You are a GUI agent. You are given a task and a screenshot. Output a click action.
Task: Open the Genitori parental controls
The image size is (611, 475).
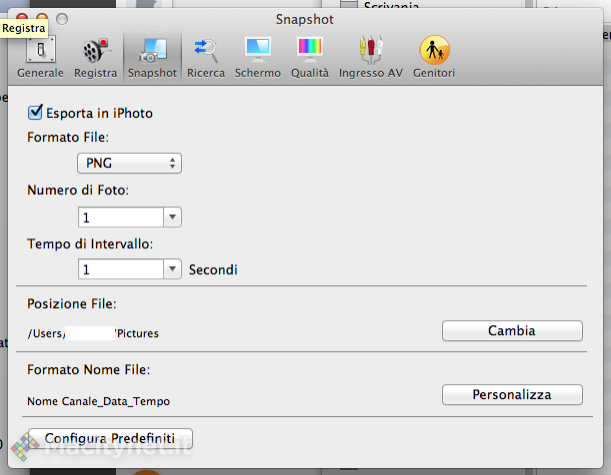434,56
